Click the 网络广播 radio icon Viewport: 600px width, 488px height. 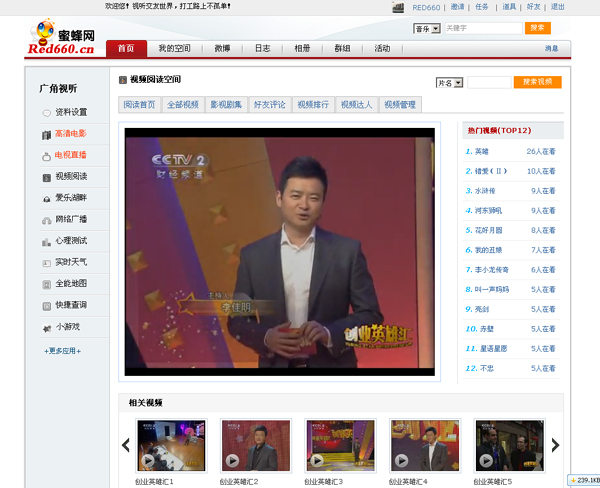(x=46, y=220)
